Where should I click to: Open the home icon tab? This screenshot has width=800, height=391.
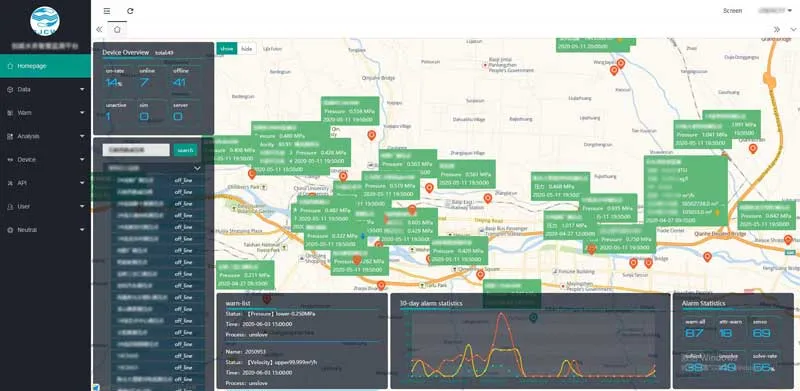[117, 29]
